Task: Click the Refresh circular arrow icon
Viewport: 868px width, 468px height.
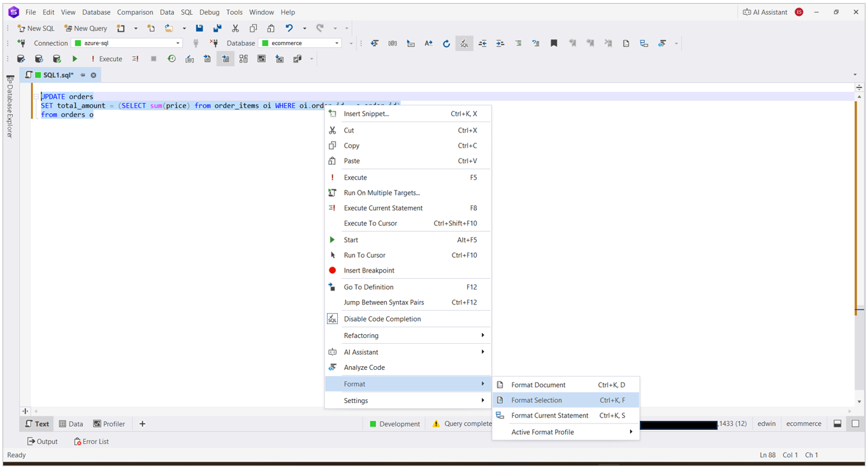Action: point(446,43)
